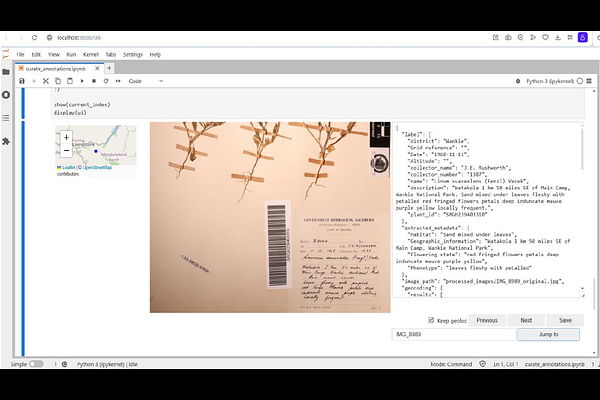Open the file browser sidebar folder icon
This screenshot has width=600, height=400.
(6, 72)
